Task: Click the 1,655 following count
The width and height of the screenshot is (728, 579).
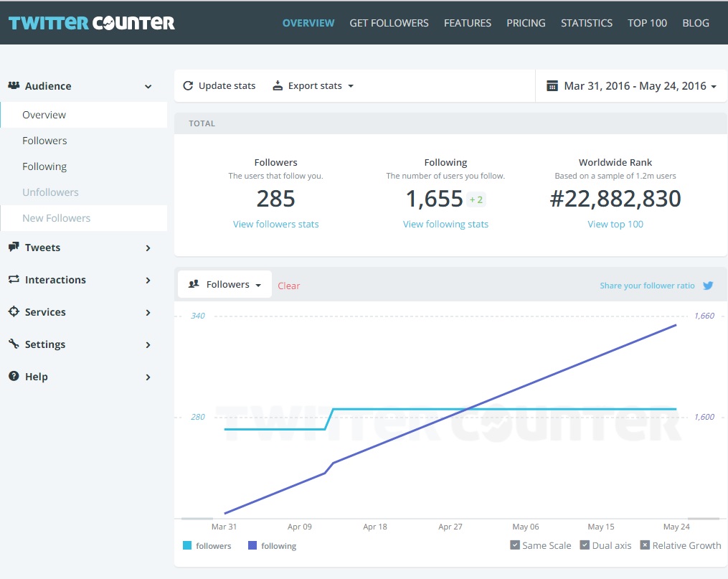Action: (435, 199)
